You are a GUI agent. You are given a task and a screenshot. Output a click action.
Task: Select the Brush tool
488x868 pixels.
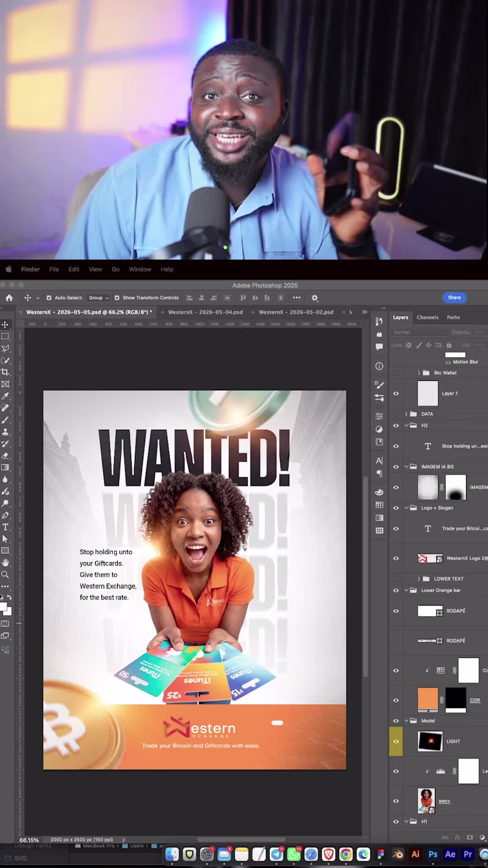click(5, 420)
